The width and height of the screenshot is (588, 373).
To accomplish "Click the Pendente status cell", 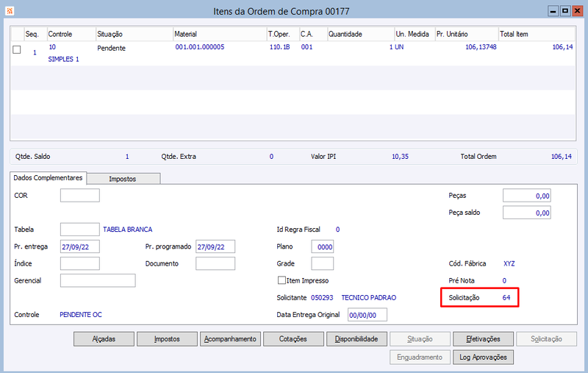I will click(112, 48).
